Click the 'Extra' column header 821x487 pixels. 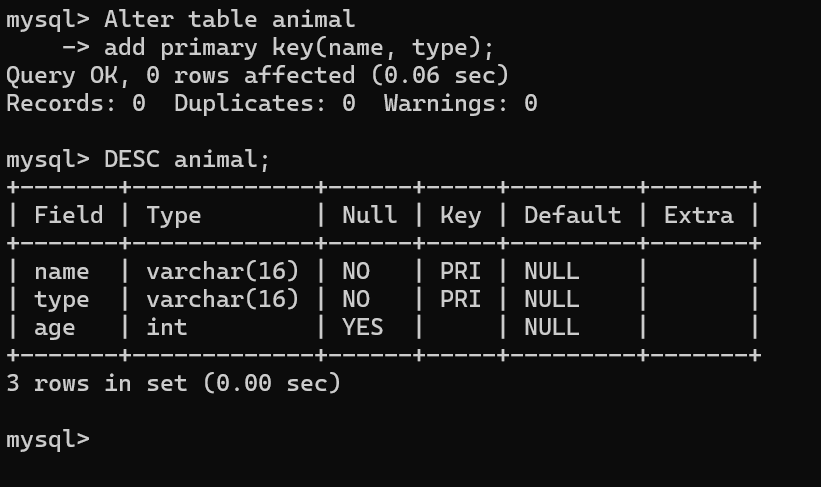point(698,216)
